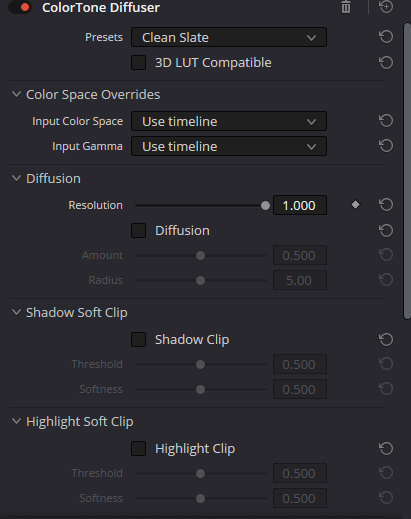Viewport: 411px width, 519px height.
Task: Add keyframe diamond for Resolution
Action: [355, 205]
